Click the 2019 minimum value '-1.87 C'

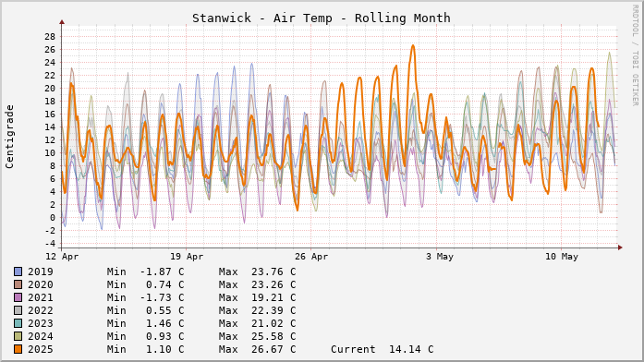coord(162,271)
